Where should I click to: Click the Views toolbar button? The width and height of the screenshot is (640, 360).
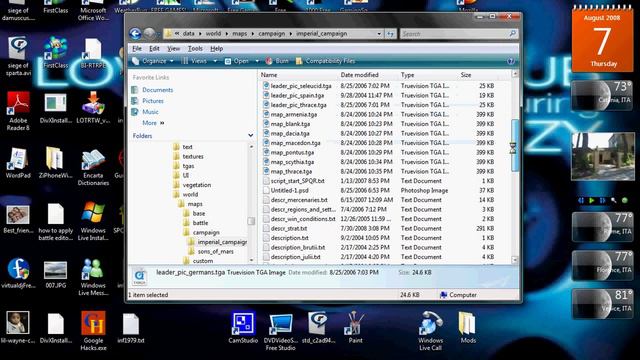[195, 61]
